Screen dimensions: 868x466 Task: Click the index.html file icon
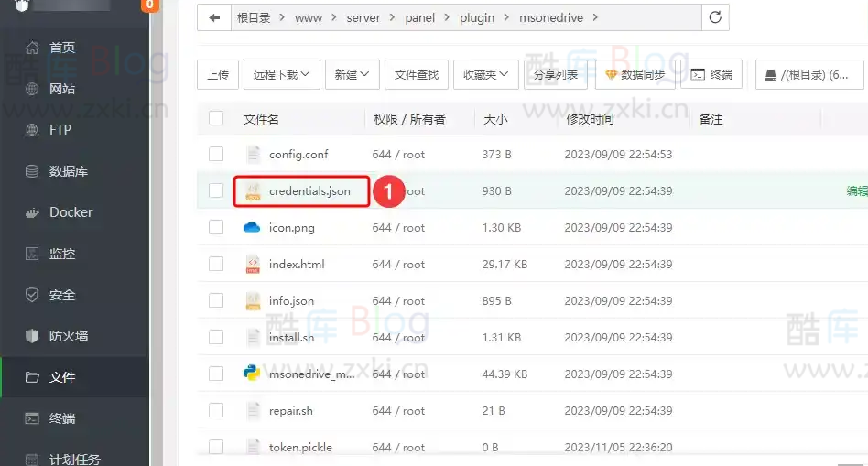[x=253, y=264]
